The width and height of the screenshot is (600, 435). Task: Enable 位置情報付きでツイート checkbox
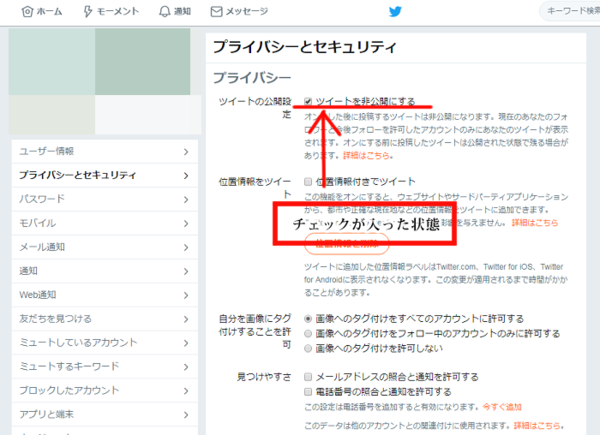[308, 181]
